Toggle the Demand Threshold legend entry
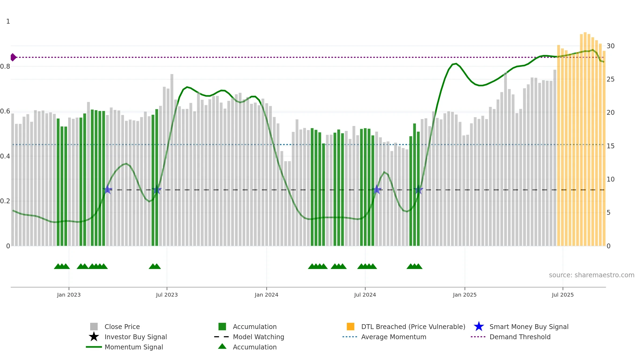Image resolution: width=644 pixels, height=362 pixels. pyautogui.click(x=520, y=337)
